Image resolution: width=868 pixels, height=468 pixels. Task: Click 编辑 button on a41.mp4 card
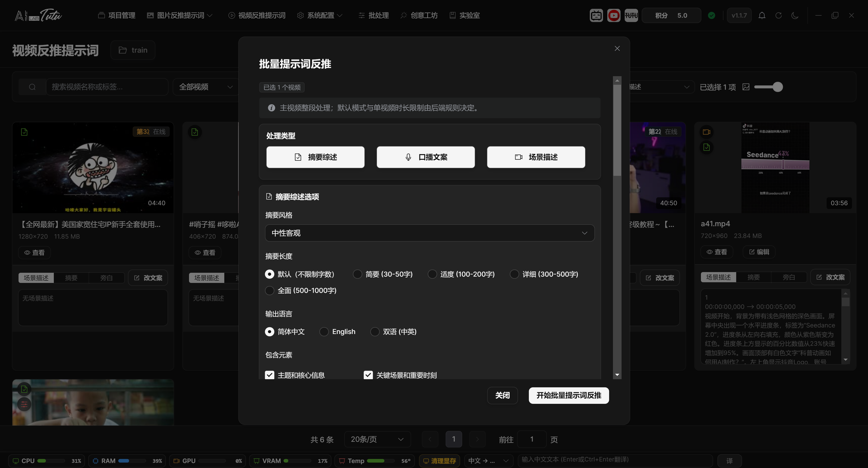tap(759, 252)
